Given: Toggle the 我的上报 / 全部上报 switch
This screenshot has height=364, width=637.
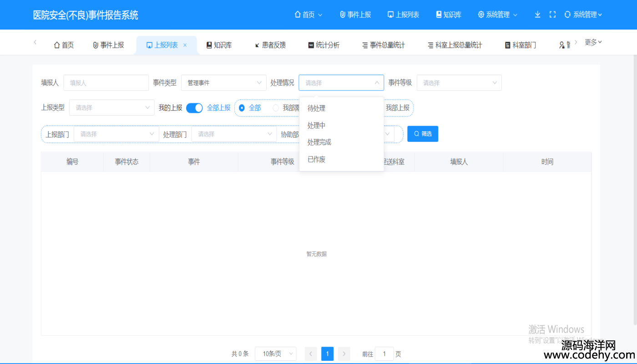Looking at the screenshot, I should (194, 108).
